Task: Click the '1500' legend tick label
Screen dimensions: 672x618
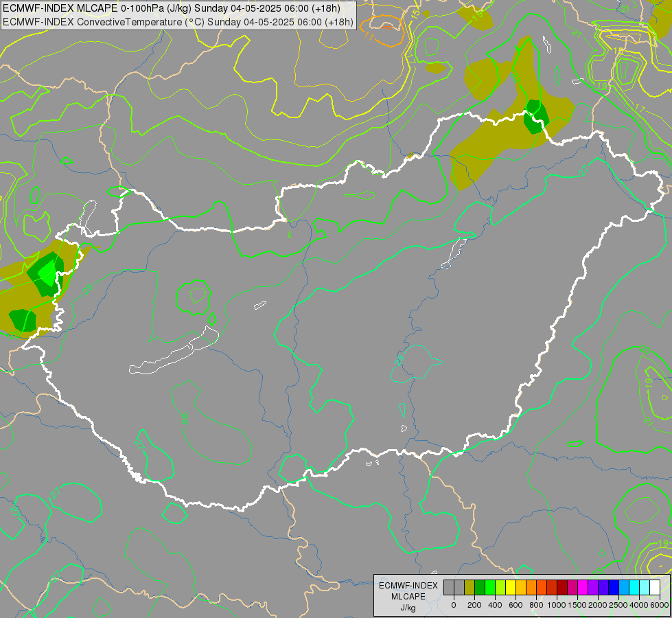Action: (577, 605)
